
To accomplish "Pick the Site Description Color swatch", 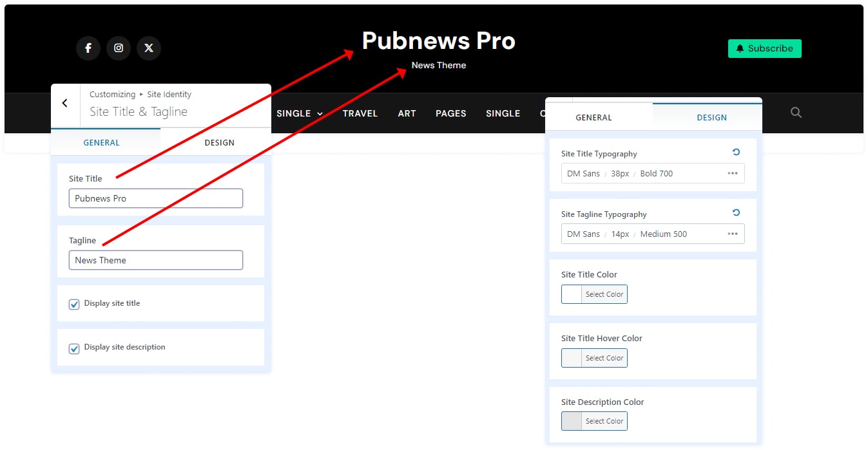I will pyautogui.click(x=572, y=421).
